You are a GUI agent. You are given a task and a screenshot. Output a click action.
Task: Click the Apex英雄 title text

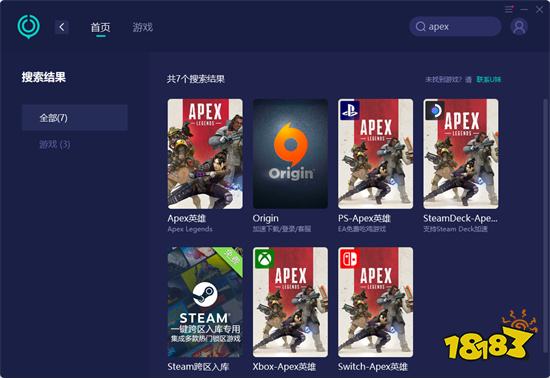pyautogui.click(x=187, y=218)
